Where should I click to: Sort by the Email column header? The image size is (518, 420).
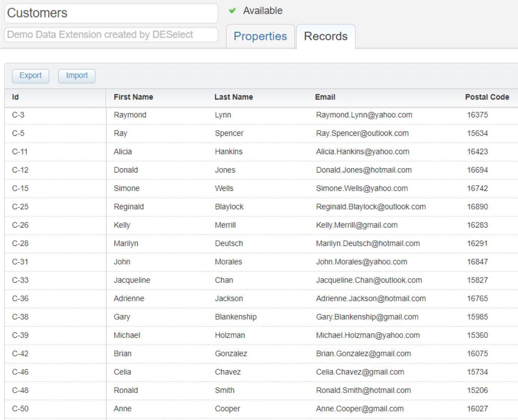(x=325, y=97)
